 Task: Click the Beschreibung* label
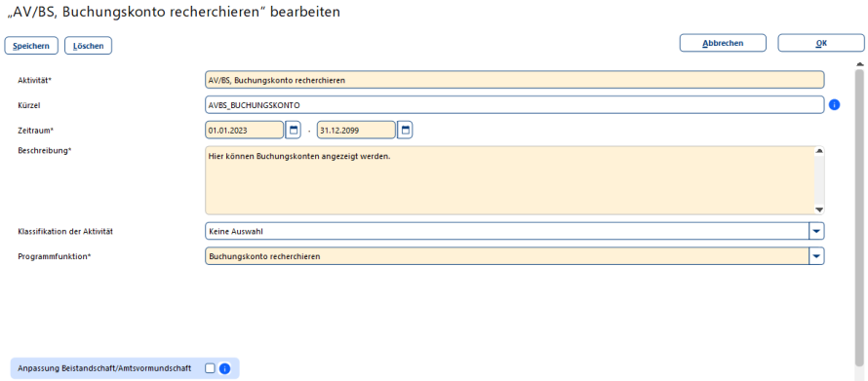tap(44, 150)
